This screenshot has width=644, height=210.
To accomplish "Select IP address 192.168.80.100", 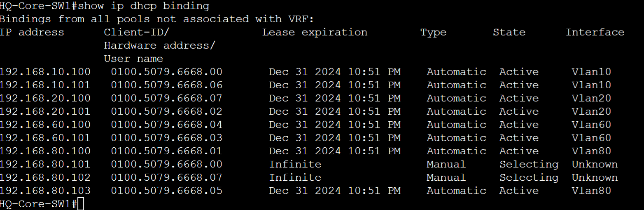I will click(45, 151).
